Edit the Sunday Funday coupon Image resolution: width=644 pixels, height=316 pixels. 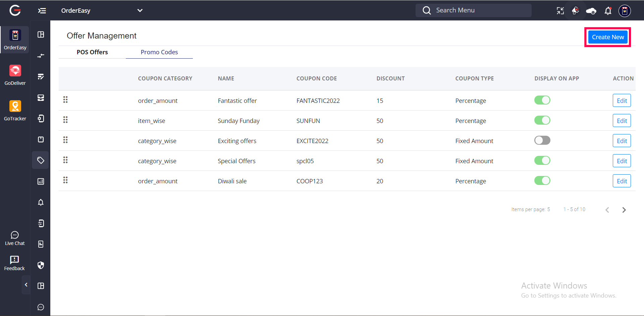point(622,121)
